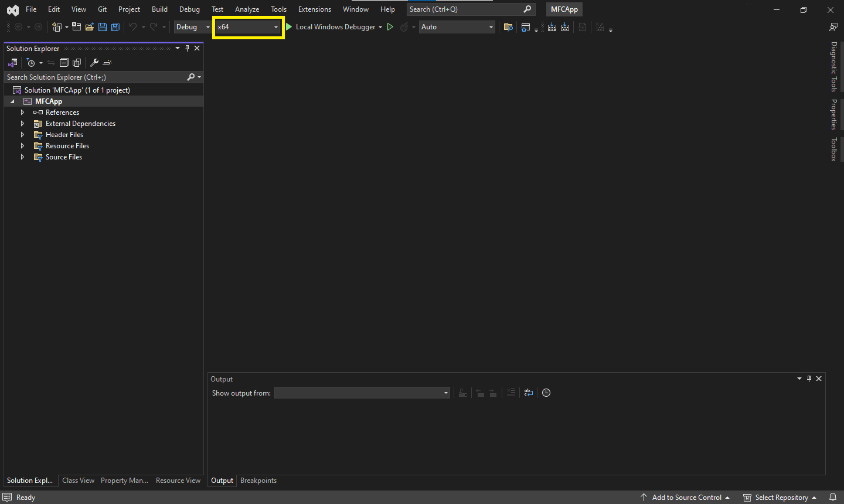The width and height of the screenshot is (844, 504).
Task: Open the Project menu
Action: (129, 9)
